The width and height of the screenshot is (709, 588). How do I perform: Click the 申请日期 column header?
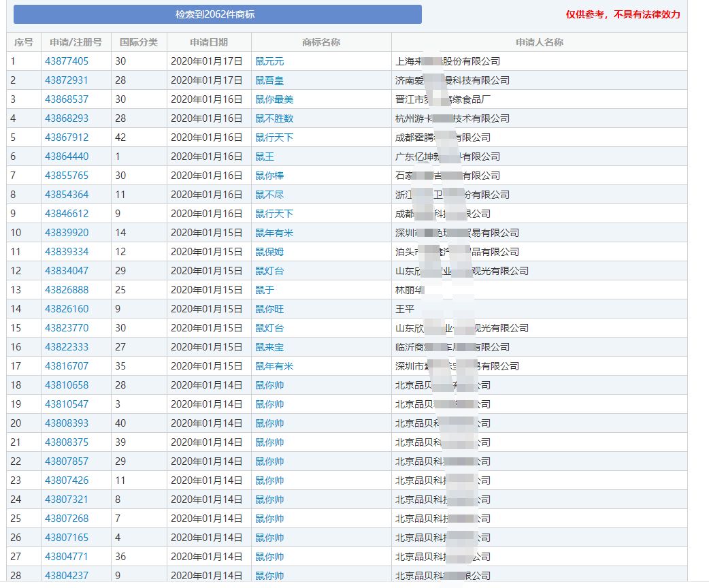(x=209, y=42)
